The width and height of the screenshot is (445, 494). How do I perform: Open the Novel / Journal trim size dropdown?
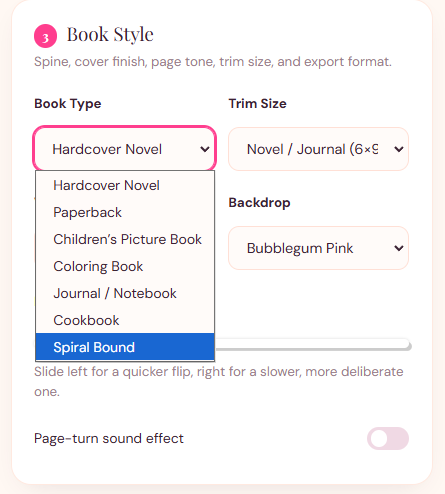click(318, 149)
